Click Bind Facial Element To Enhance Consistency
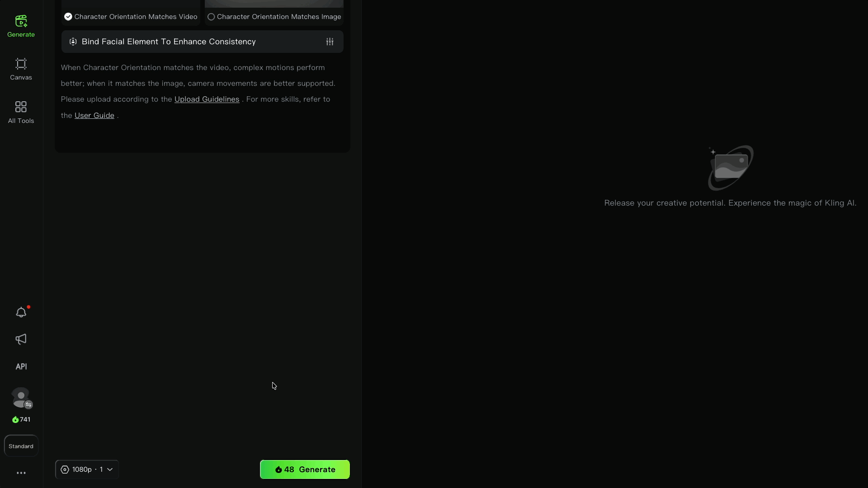Image resolution: width=868 pixels, height=488 pixels. (x=168, y=42)
